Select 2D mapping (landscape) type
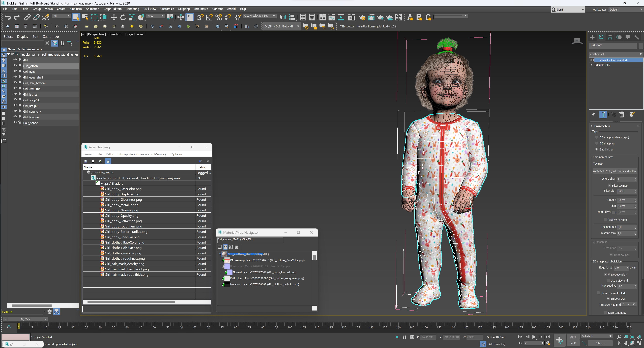 click(x=597, y=137)
